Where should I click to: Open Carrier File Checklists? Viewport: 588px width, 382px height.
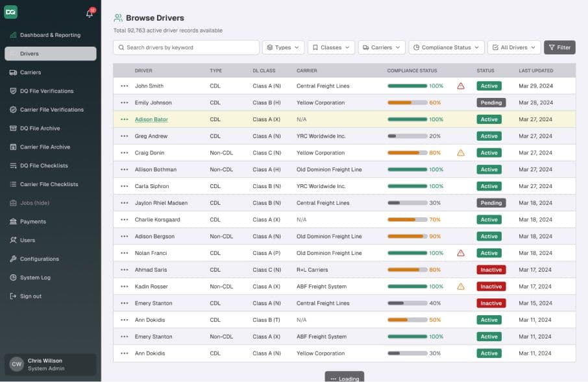[x=50, y=184]
